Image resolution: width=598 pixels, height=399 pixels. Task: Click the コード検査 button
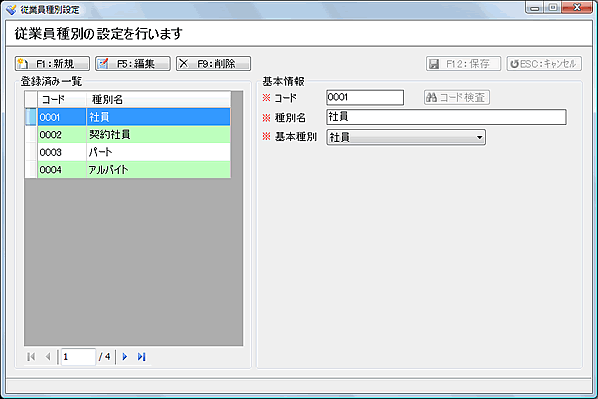click(457, 97)
